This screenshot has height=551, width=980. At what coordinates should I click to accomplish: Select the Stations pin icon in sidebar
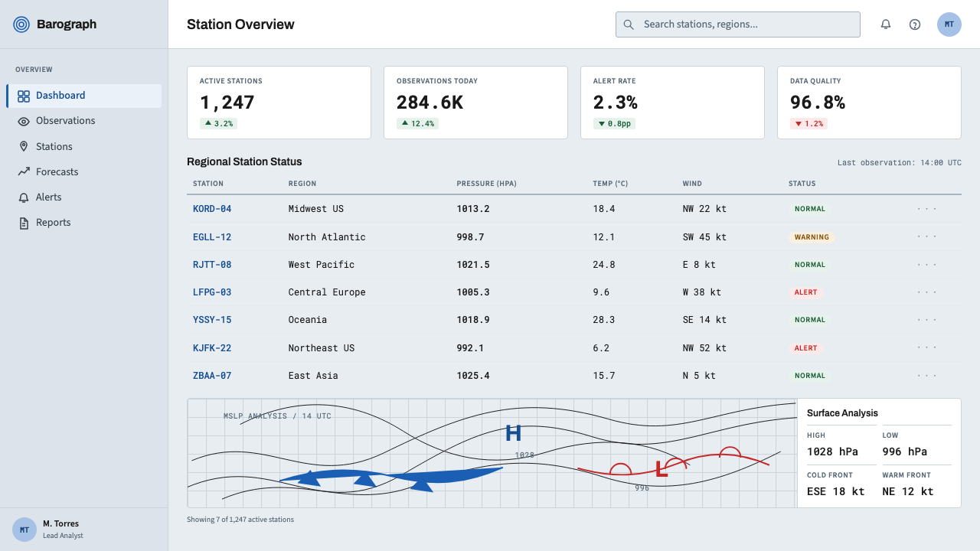(24, 146)
